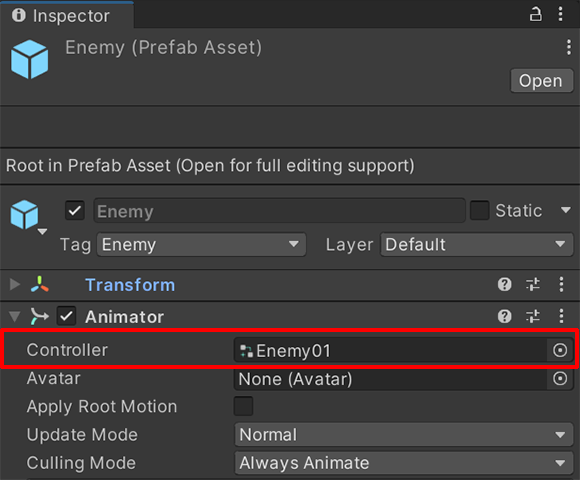Open the Animator component's presets icon
This screenshot has width=580, height=480.
pos(533,316)
